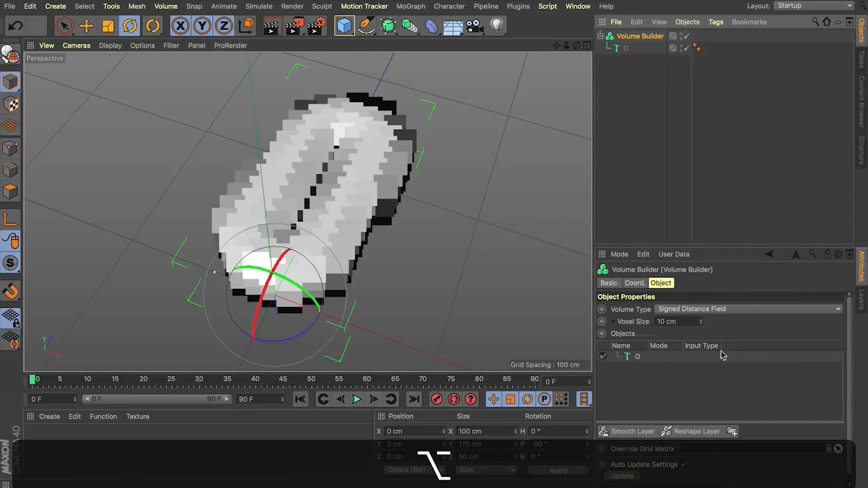Select the Bend deformer icon

[432, 26]
